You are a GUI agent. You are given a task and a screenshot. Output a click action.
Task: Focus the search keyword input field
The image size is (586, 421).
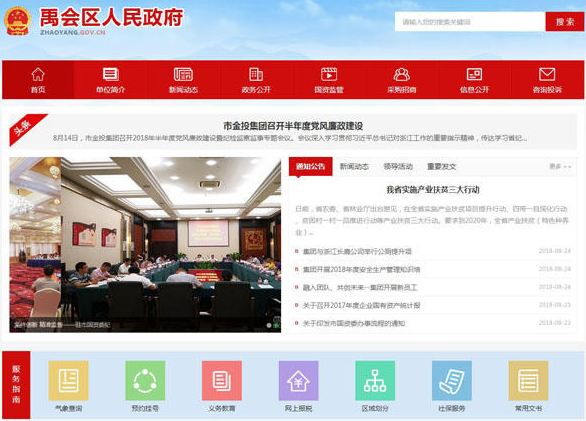click(x=470, y=22)
